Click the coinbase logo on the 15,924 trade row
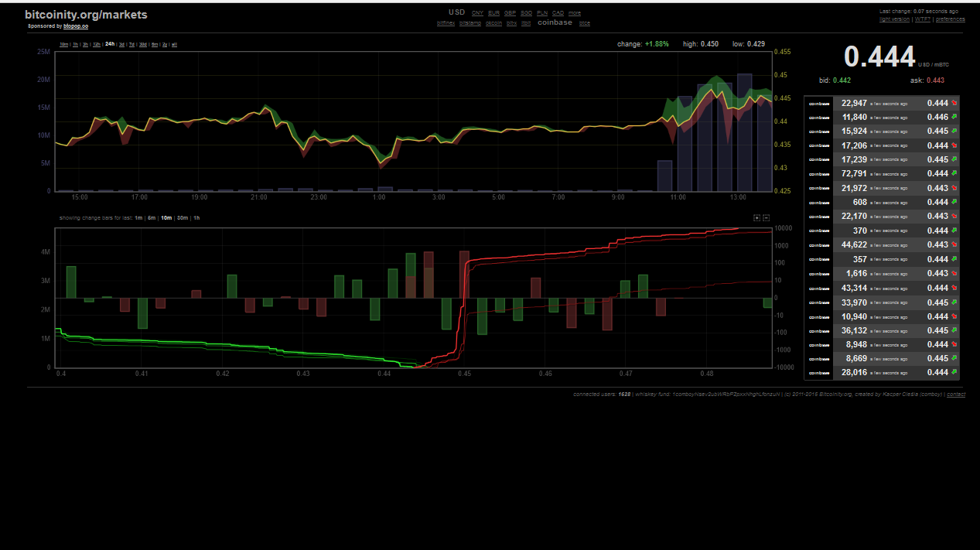This screenshot has width=980, height=550. tap(818, 132)
